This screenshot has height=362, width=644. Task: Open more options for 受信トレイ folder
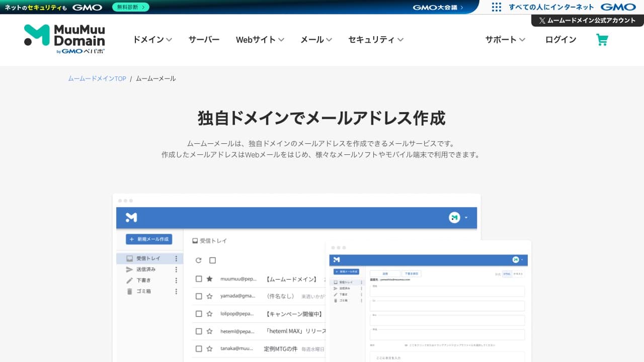[x=176, y=258]
